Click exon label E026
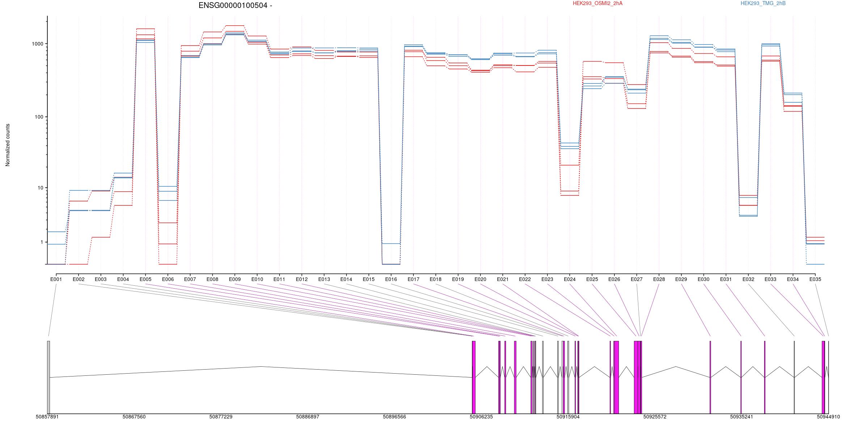Viewport: 868px width, 434px height. [x=614, y=279]
